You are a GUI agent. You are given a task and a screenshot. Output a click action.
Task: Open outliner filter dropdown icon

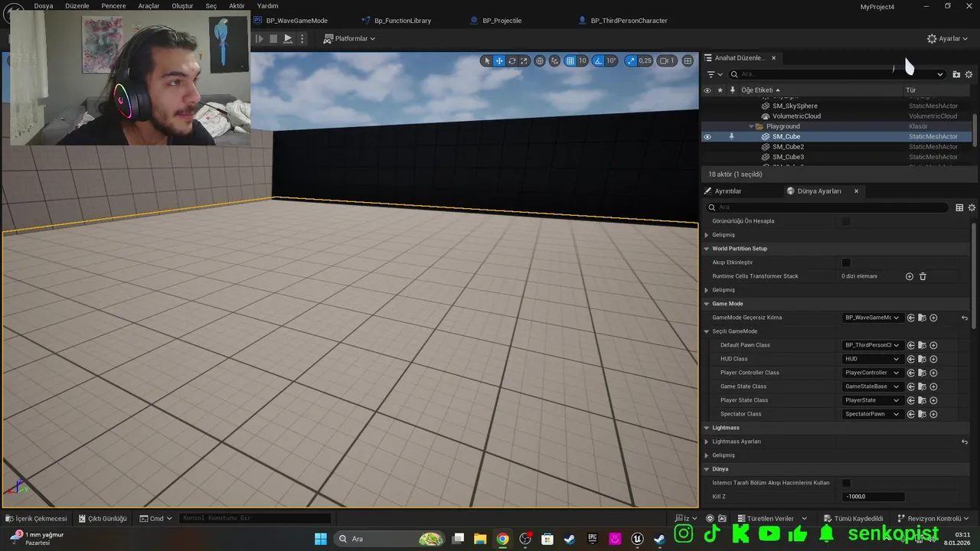[714, 74]
